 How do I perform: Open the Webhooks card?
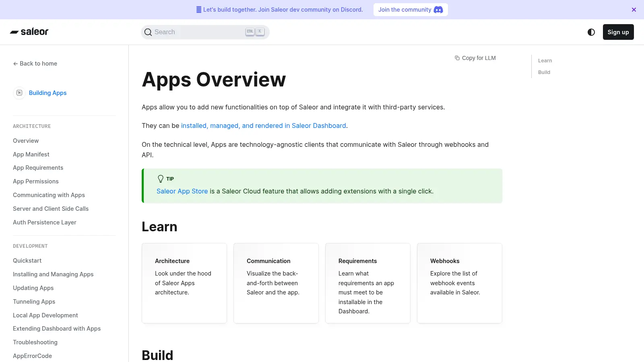click(460, 283)
